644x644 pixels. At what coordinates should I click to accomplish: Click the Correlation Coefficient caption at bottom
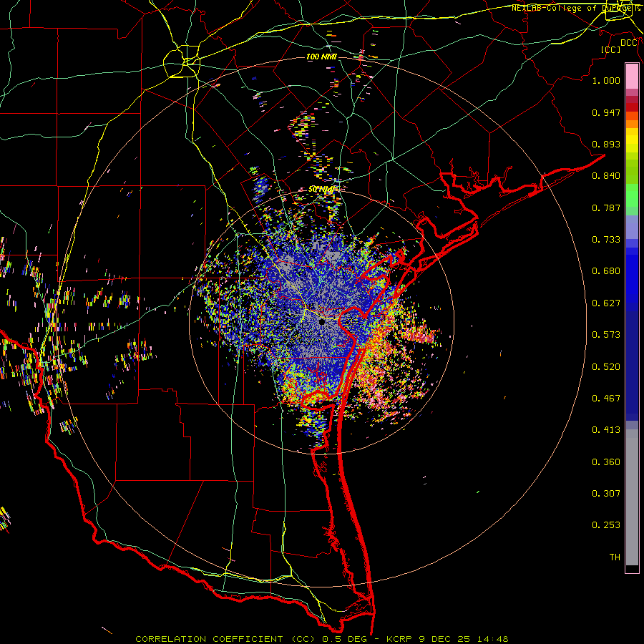(322, 639)
